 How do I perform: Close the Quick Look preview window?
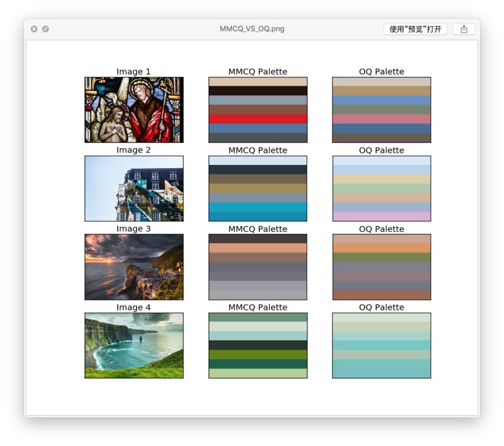click(x=34, y=29)
